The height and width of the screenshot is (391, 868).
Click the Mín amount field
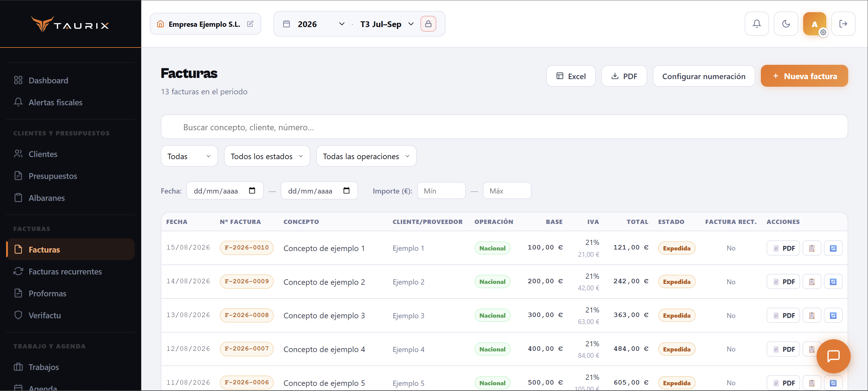point(441,190)
